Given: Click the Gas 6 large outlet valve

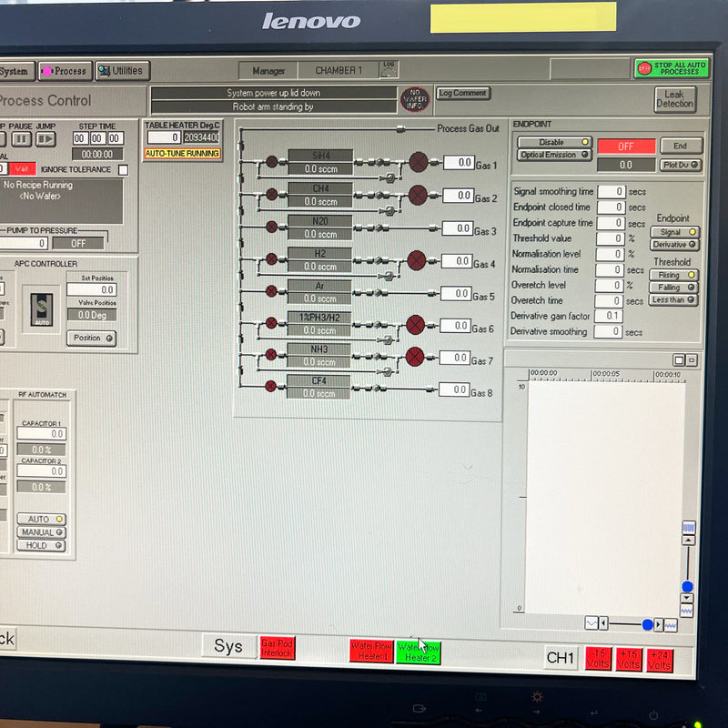Looking at the screenshot, I should click(x=416, y=325).
